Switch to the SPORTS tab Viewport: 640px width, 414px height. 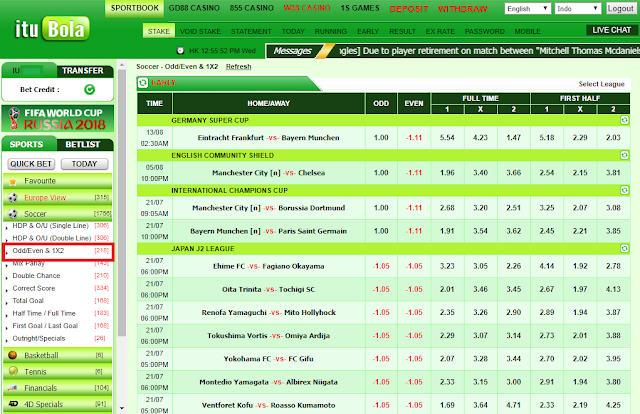27,144
